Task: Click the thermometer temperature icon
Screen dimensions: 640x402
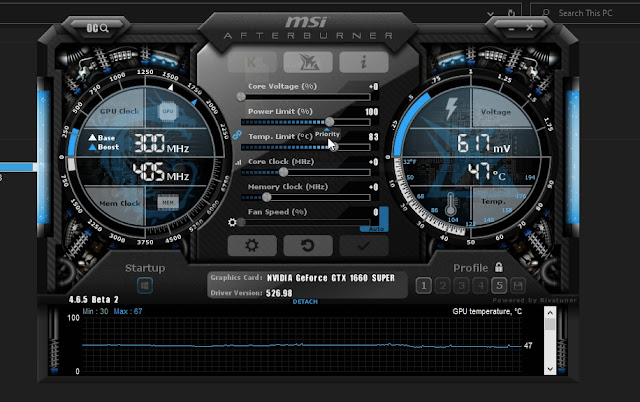Action: [x=451, y=204]
